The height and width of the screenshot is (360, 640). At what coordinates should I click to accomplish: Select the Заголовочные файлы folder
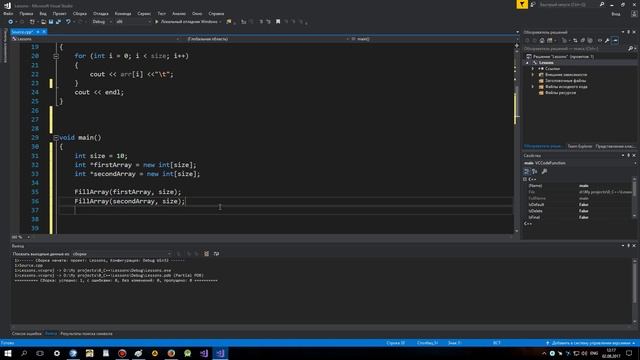pos(565,81)
